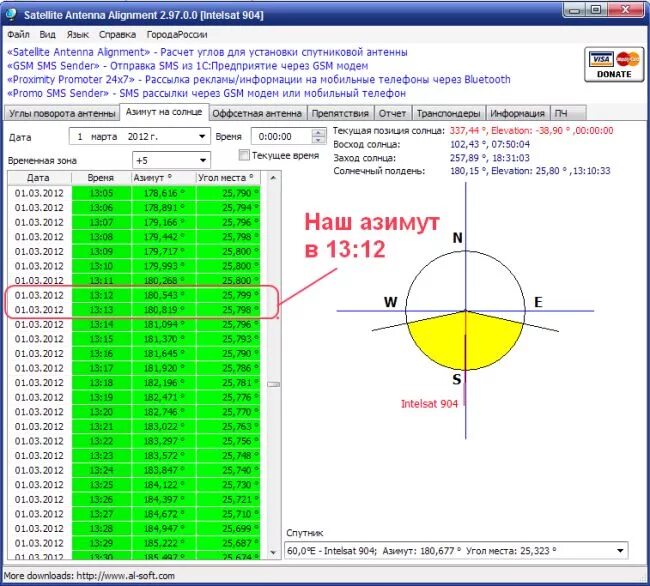The width and height of the screenshot is (650, 586).
Task: Click azimuth value 181,370 °
Action: pyautogui.click(x=163, y=339)
